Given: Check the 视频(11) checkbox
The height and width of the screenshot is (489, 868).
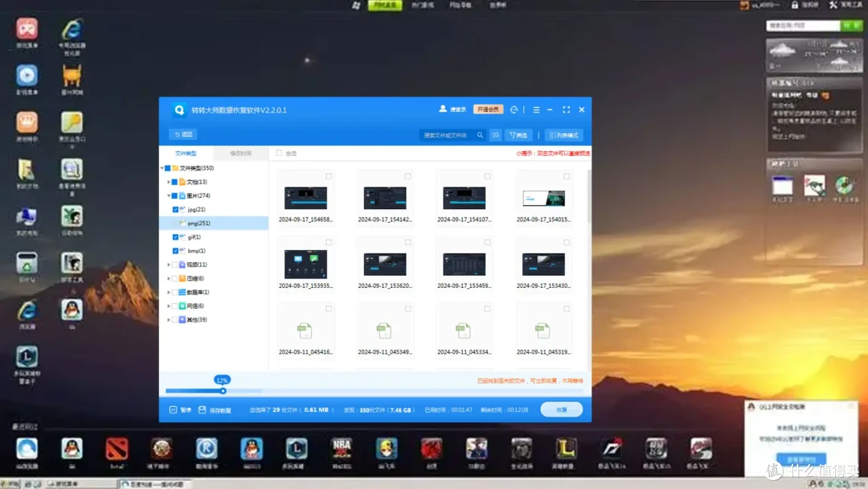Looking at the screenshot, I should pyautogui.click(x=174, y=265).
